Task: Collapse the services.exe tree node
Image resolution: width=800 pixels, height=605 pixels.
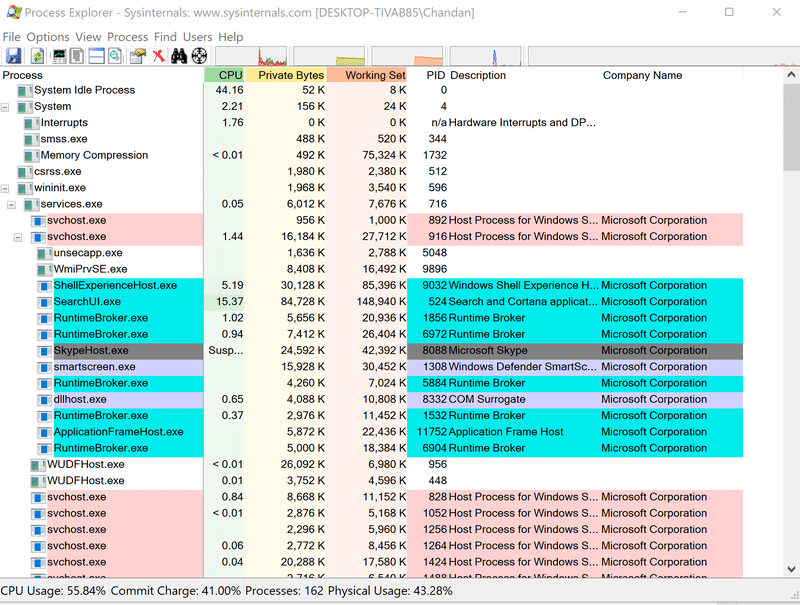Action: pyautogui.click(x=12, y=205)
